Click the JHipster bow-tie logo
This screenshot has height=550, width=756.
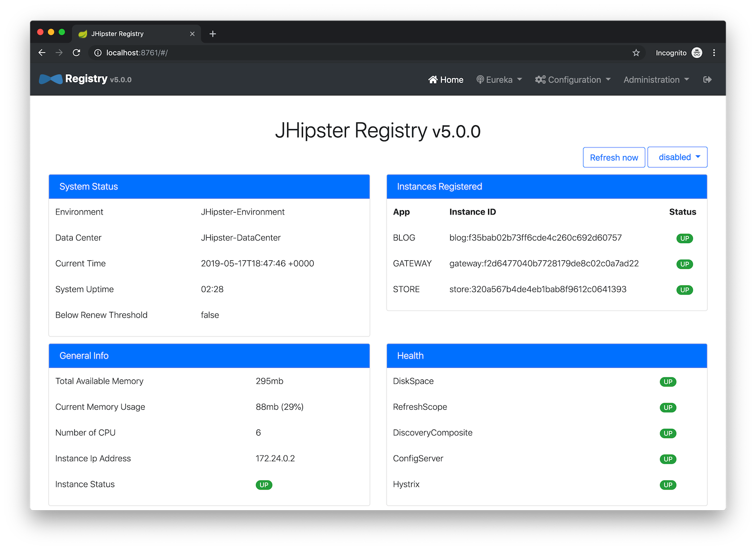(x=51, y=79)
